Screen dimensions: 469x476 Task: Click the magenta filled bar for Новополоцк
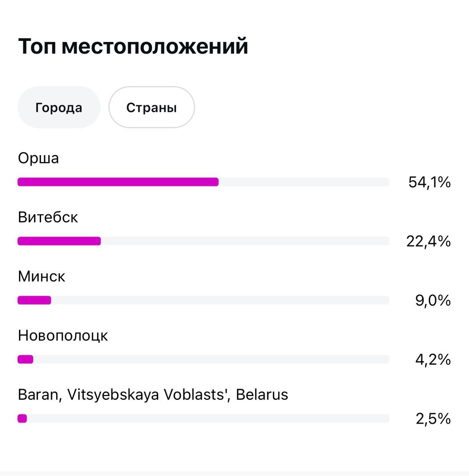[25, 359]
